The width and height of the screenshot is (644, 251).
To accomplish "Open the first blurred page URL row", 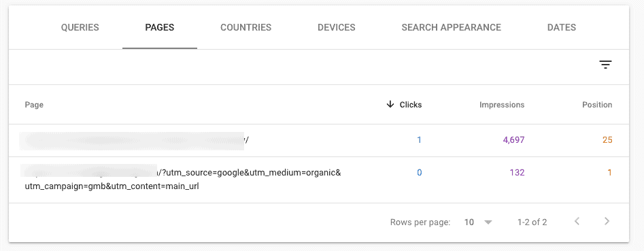I will click(x=135, y=140).
